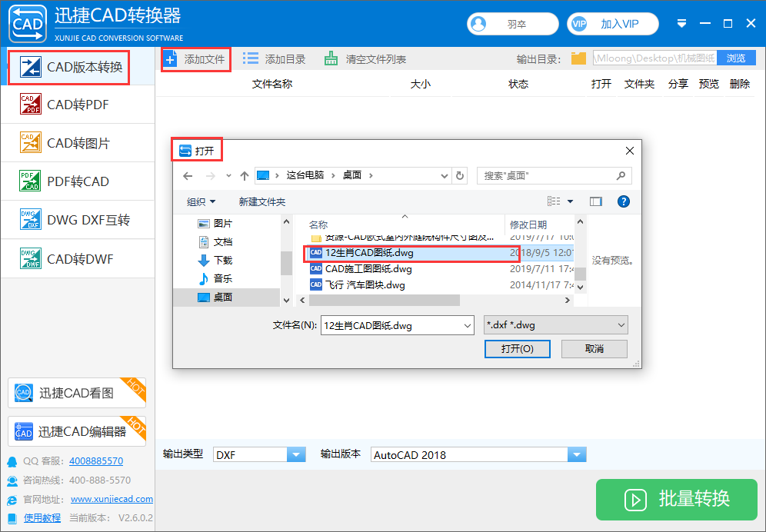Viewport: 766px width, 532px height.
Task: Expand the 输出版本 AutoCAD 2018 dropdown
Action: coord(577,455)
